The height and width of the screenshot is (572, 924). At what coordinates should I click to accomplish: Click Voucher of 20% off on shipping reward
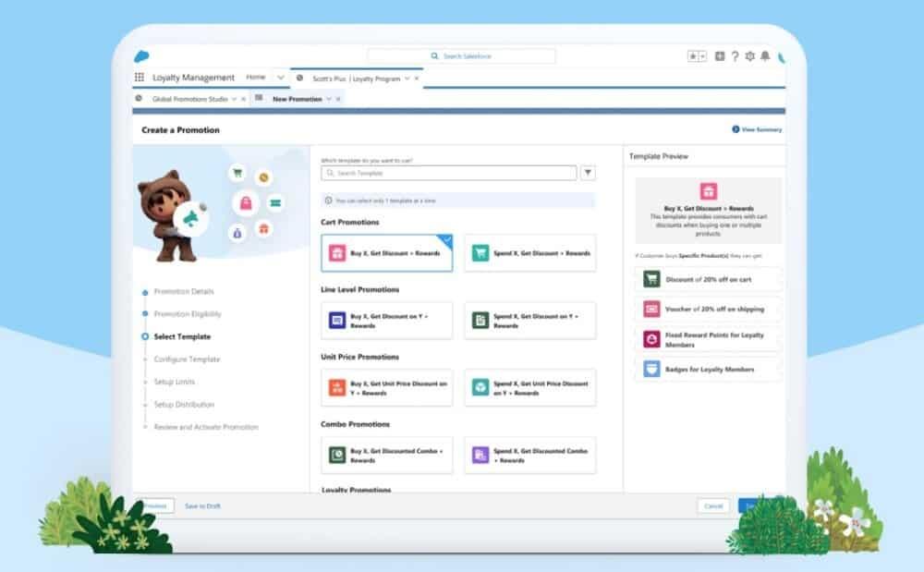pos(709,309)
